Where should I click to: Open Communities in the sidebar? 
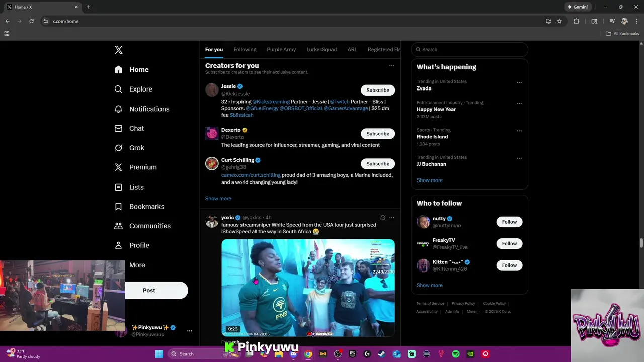tap(142, 226)
